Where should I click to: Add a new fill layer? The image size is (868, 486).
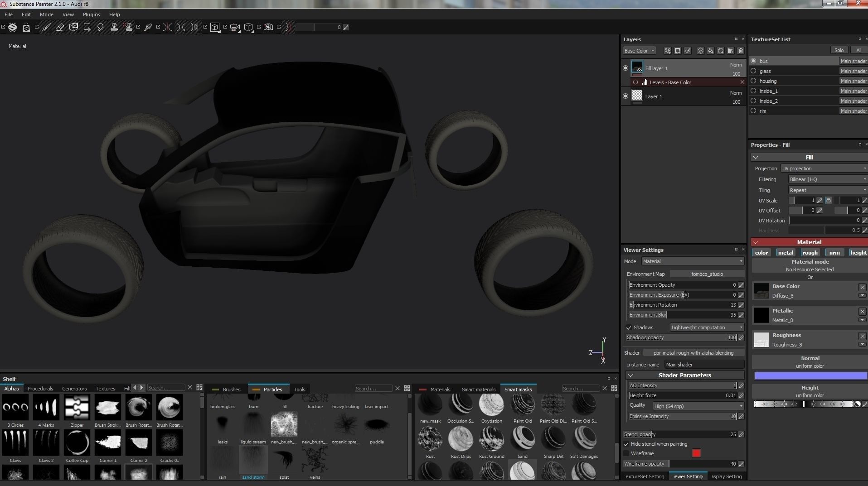point(711,51)
